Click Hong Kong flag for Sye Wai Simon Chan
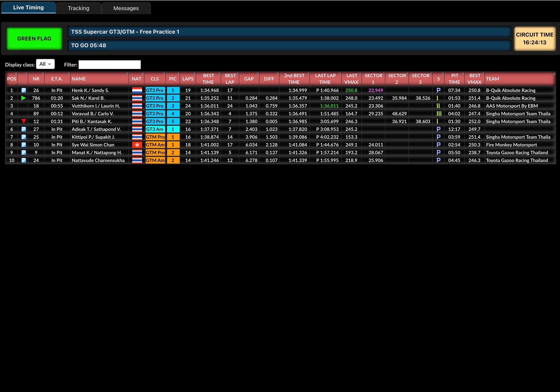Viewport: 560px width, 392px height. (x=137, y=145)
